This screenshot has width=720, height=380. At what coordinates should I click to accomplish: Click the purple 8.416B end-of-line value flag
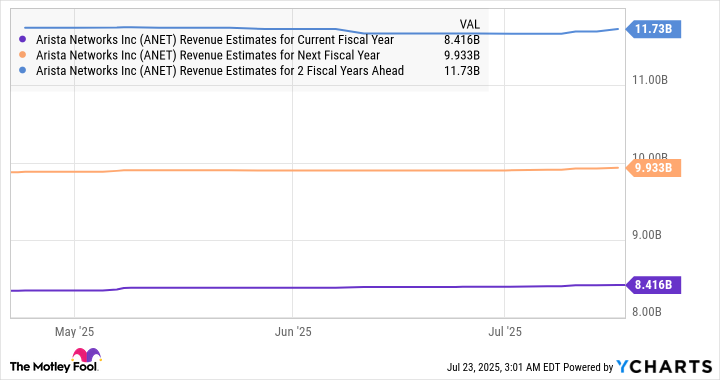click(653, 285)
